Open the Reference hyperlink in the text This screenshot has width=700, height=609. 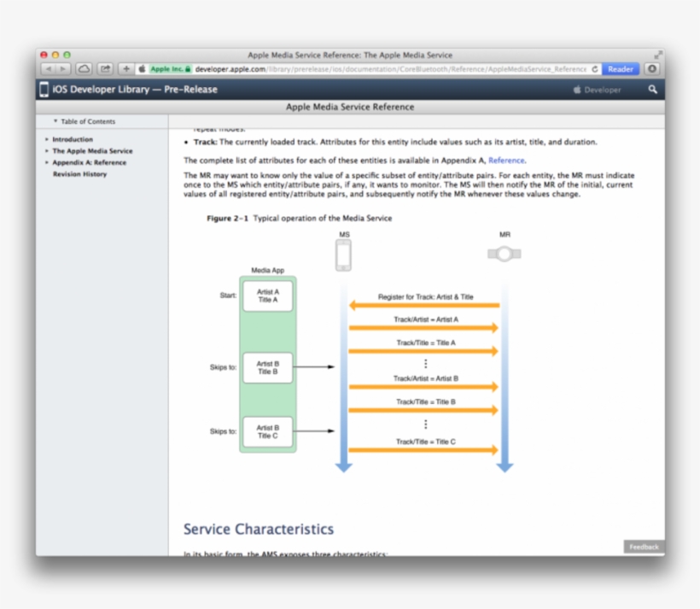tap(507, 160)
